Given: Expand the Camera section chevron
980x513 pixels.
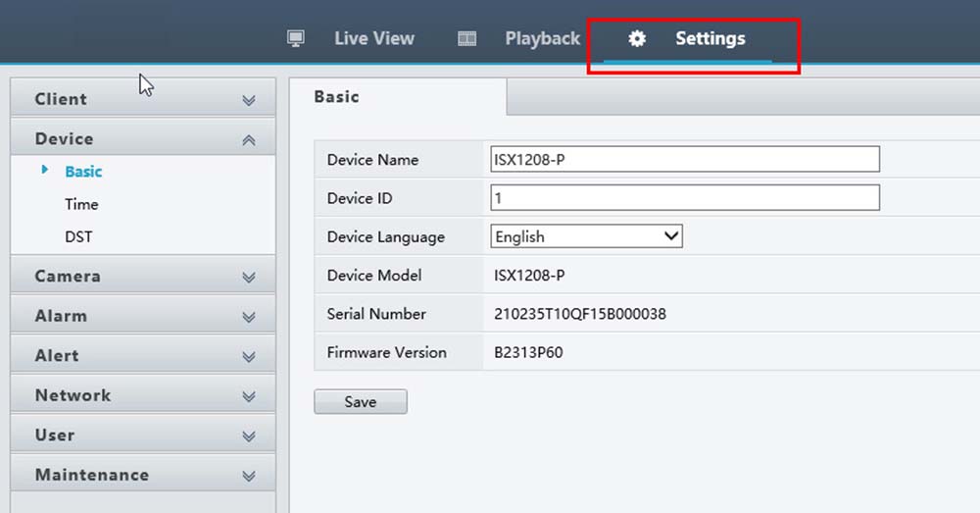Looking at the screenshot, I should point(249,278).
